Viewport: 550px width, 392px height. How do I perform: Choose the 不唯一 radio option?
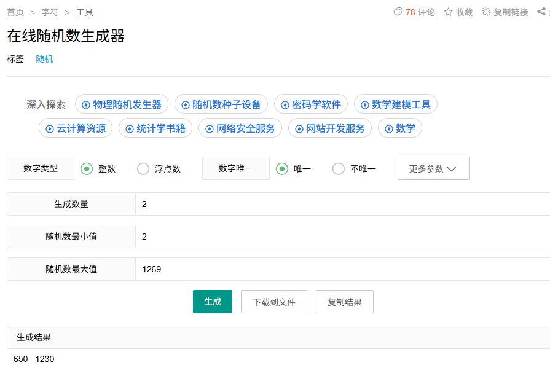(x=339, y=169)
